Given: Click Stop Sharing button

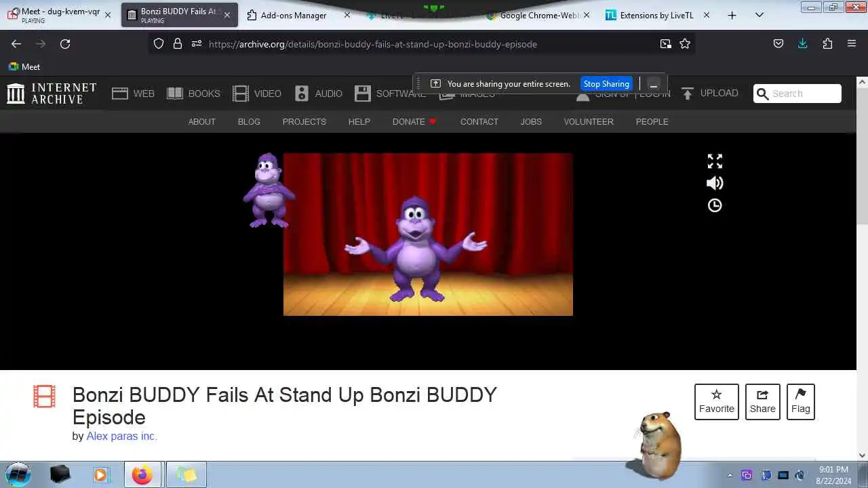Looking at the screenshot, I should [x=606, y=84].
